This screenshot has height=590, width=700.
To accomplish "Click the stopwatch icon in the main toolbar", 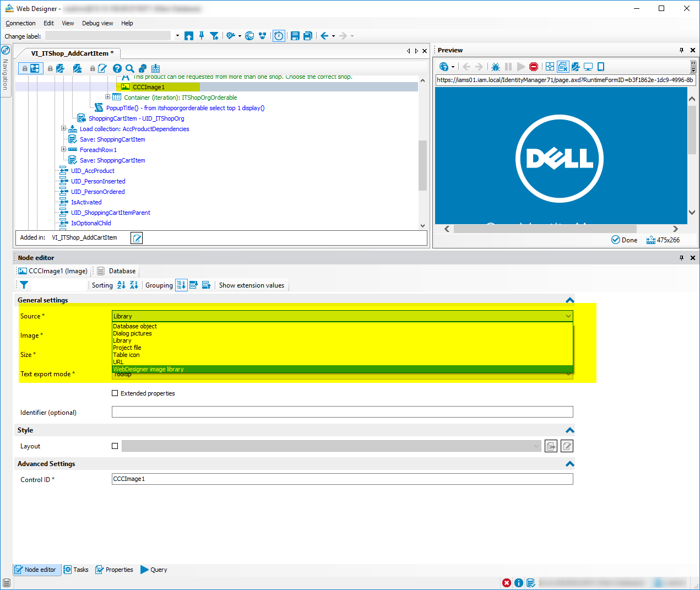I will pyautogui.click(x=279, y=36).
